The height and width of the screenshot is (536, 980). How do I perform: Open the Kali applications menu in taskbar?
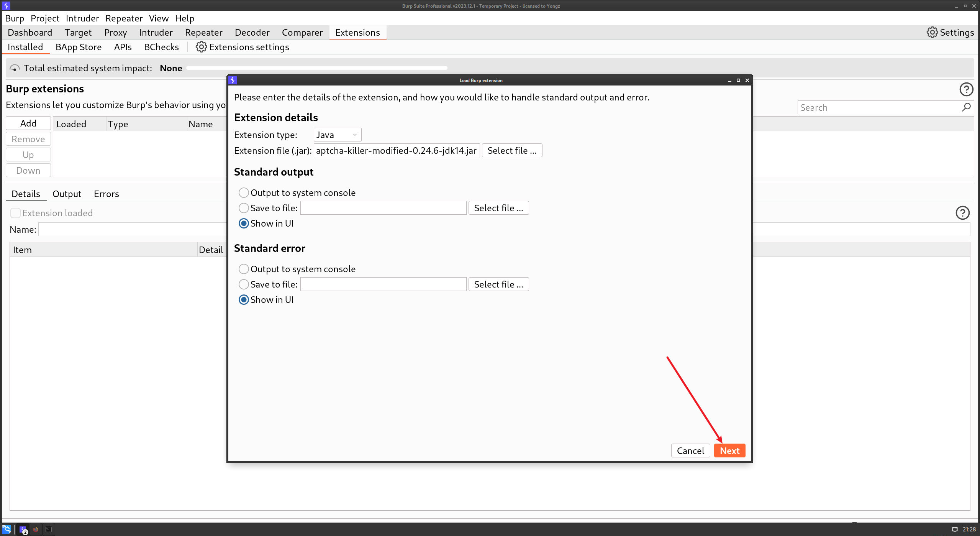coord(7,529)
